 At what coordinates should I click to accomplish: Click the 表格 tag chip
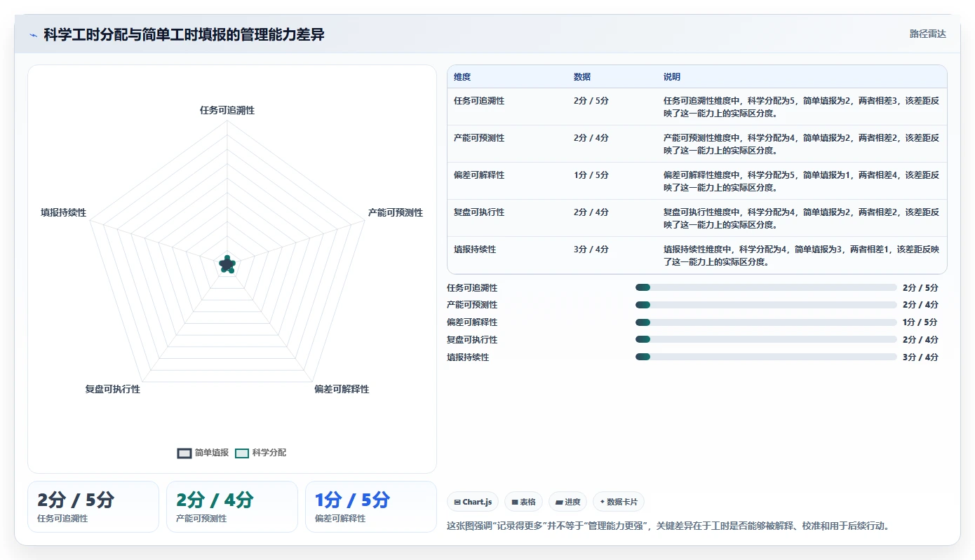[523, 502]
